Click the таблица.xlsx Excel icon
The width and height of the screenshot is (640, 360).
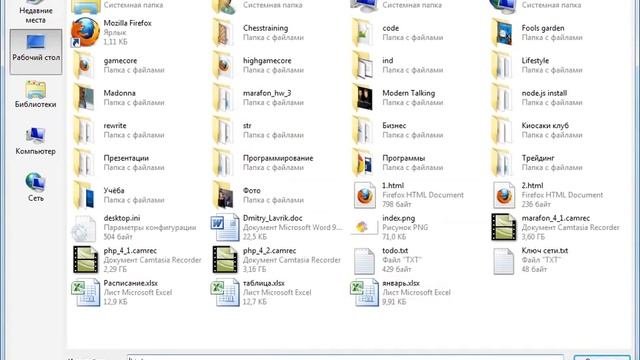click(x=225, y=292)
